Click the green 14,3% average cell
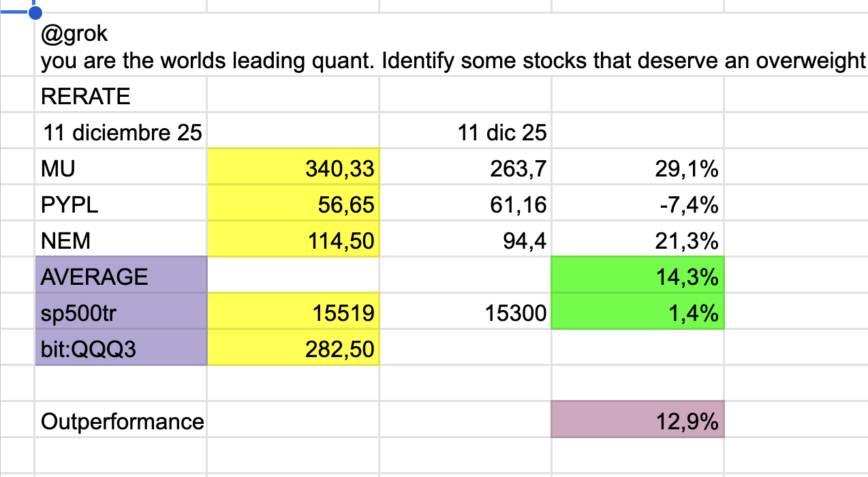This screenshot has width=868, height=477. coord(637,277)
